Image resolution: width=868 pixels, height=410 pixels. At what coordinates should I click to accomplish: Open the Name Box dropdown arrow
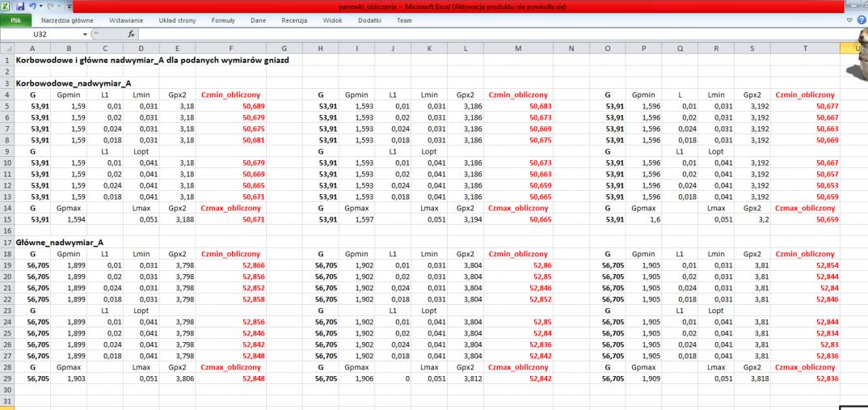point(85,34)
